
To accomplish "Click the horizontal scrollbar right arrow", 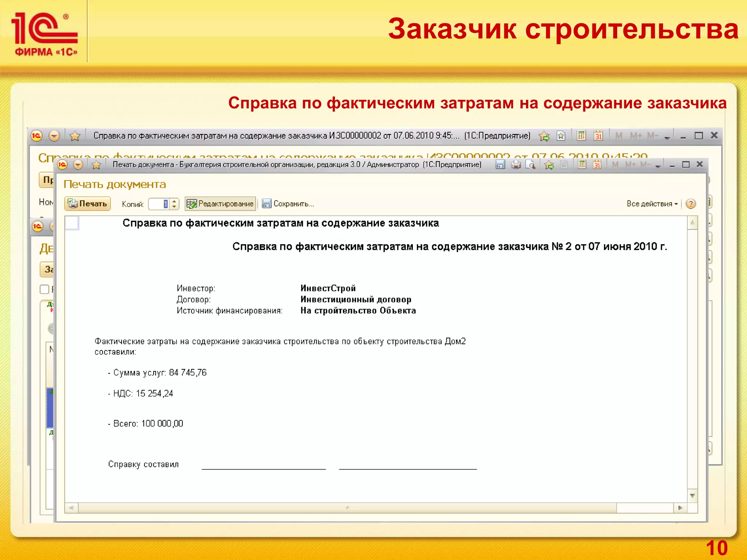I will pyautogui.click(x=680, y=508).
